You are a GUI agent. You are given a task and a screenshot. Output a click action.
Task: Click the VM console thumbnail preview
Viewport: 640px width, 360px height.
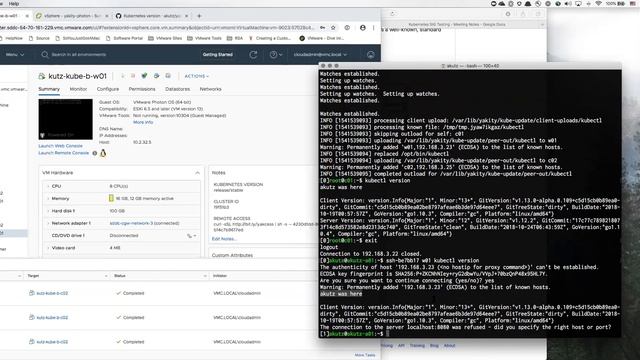[66, 119]
